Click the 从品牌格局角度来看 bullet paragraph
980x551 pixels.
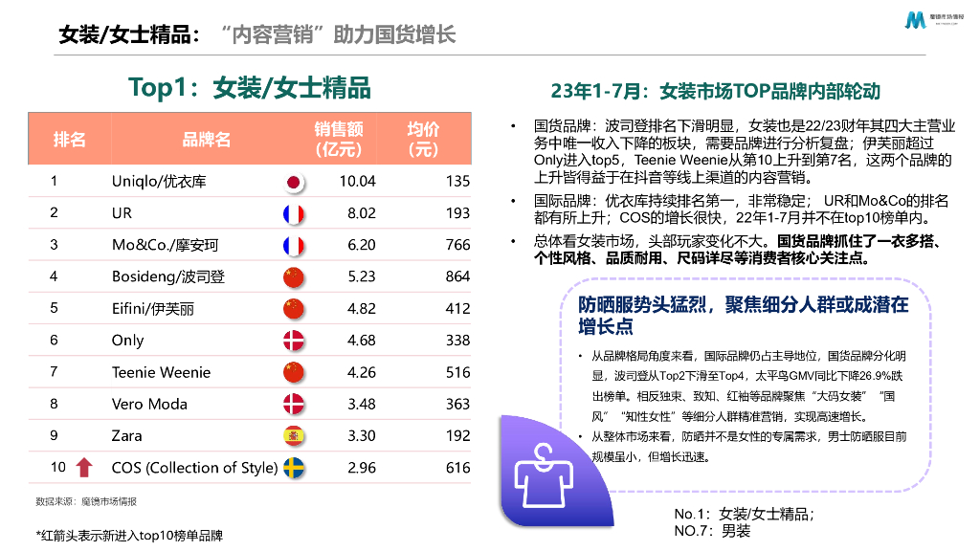(x=748, y=386)
